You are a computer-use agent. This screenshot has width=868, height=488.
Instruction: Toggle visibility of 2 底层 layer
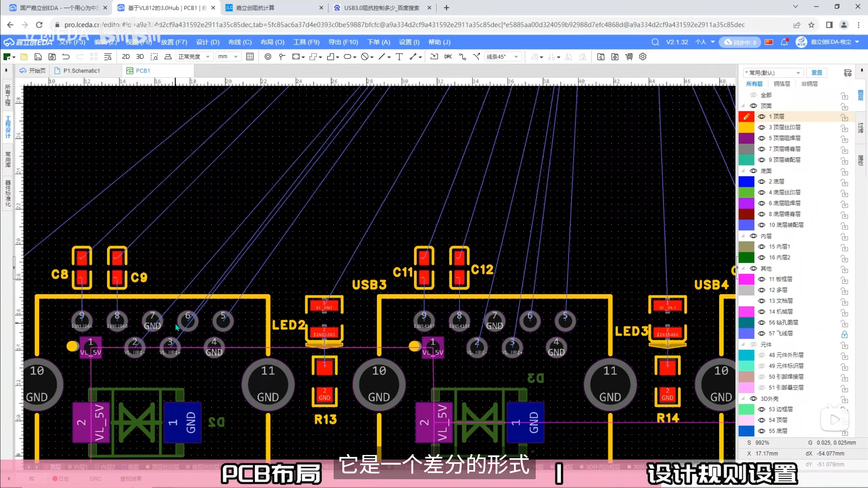coord(762,182)
